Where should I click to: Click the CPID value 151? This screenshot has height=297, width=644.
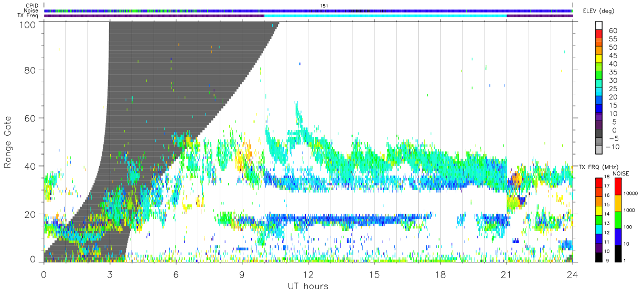(324, 6)
